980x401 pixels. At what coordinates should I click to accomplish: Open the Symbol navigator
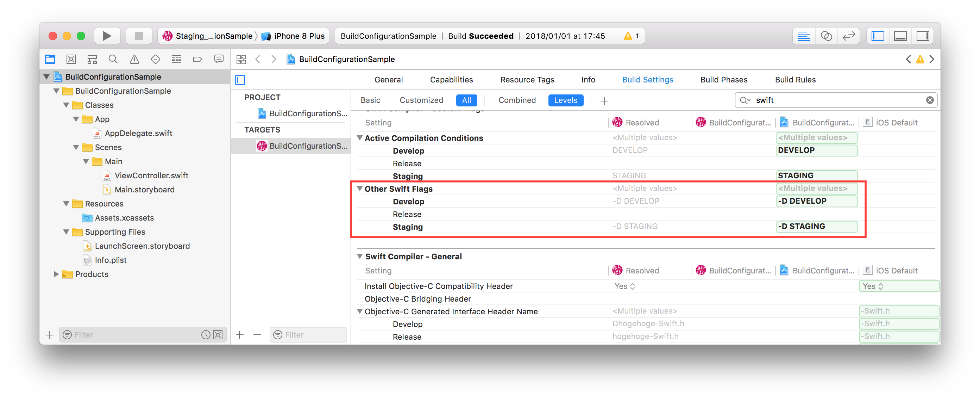coord(92,59)
